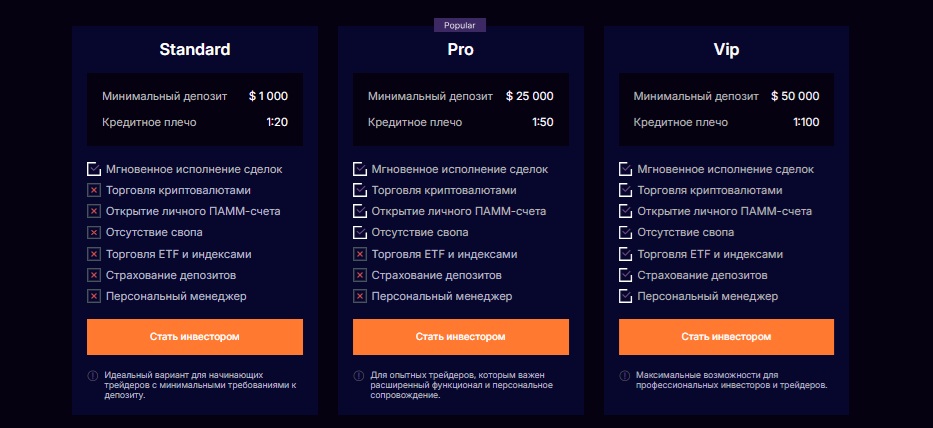This screenshot has height=428, width=933.
Task: Click the red cross beside Pro's Страхование депозитов
Action: tap(360, 275)
